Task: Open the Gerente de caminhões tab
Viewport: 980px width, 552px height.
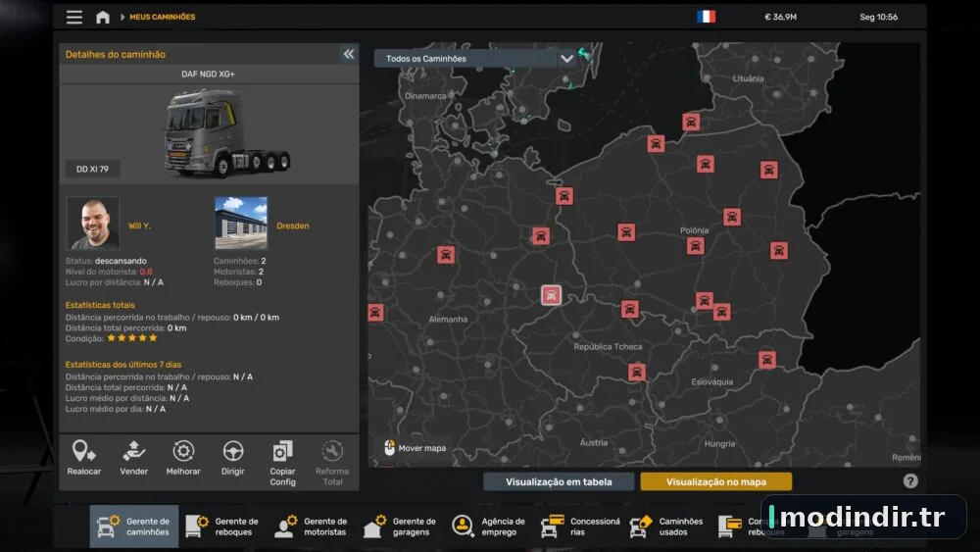Action: 133,527
